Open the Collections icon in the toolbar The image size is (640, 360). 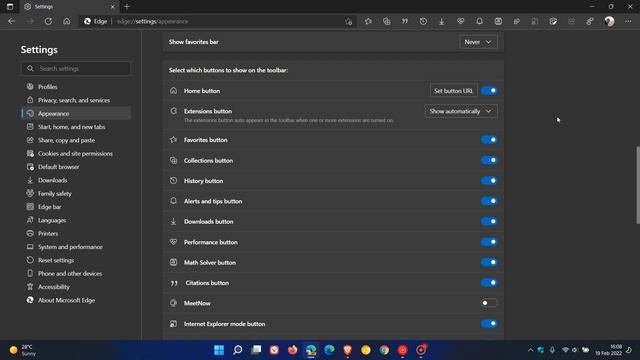[x=387, y=21]
